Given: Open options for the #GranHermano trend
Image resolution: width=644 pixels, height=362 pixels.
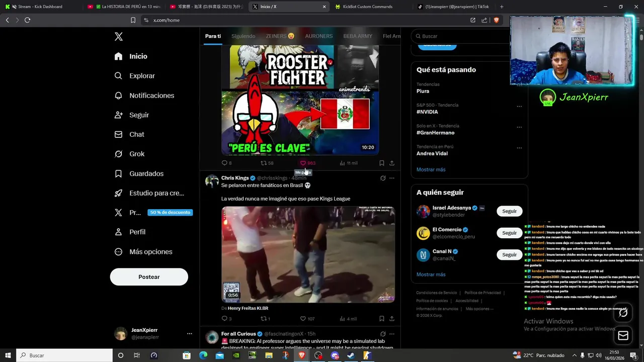Looking at the screenshot, I should 519,127.
